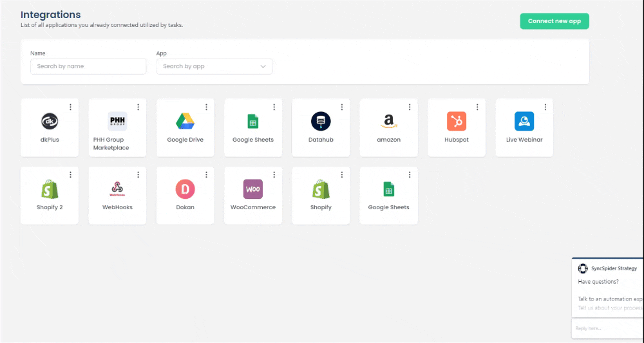Select the Google Drive label text
This screenshot has height=343, width=644.
[x=185, y=140]
